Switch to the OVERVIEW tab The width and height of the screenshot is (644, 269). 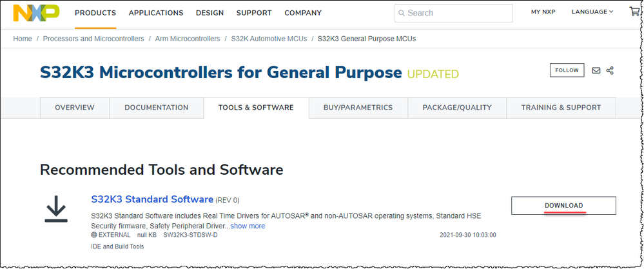click(75, 108)
